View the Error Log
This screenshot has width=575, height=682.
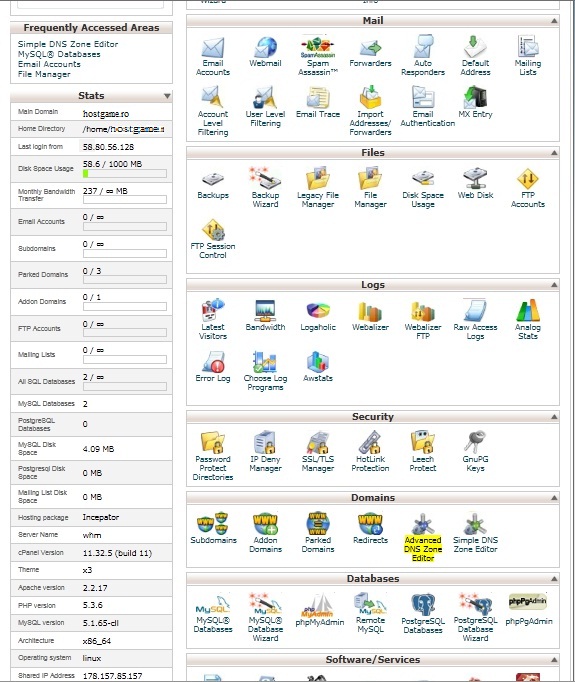coord(213,367)
